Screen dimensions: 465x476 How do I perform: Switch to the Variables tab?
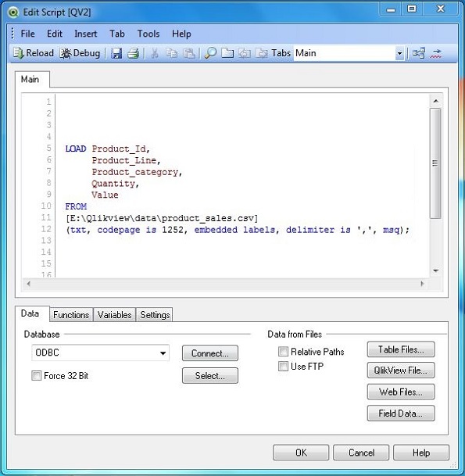coord(114,315)
